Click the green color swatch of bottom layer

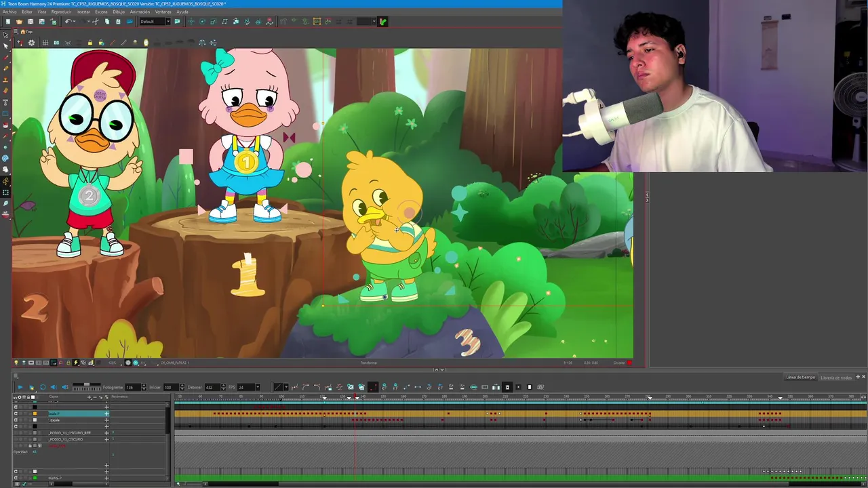point(35,478)
